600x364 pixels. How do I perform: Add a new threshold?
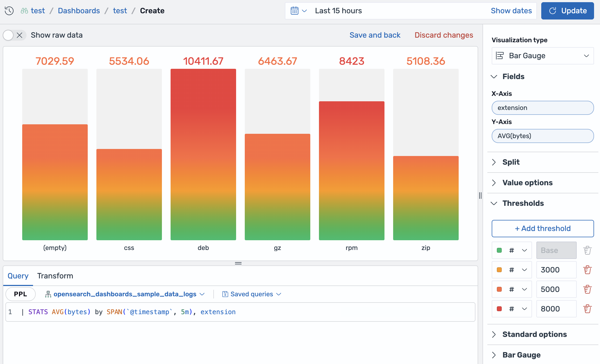[x=543, y=229]
